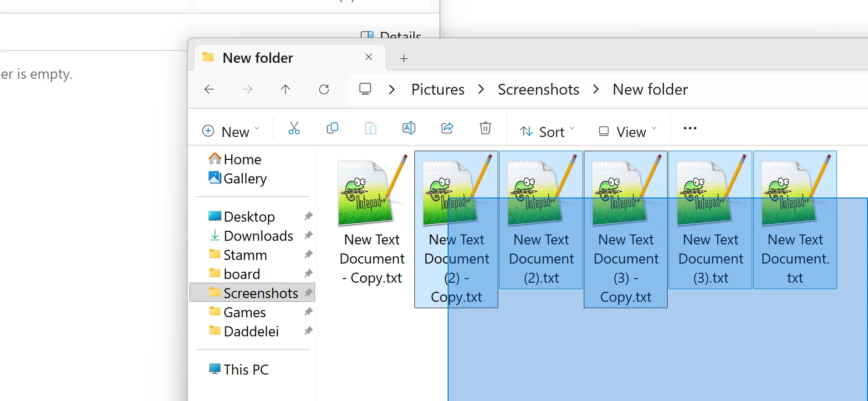Expand the View layout dropdown
Screen dimensions: 868x401
coord(627,132)
